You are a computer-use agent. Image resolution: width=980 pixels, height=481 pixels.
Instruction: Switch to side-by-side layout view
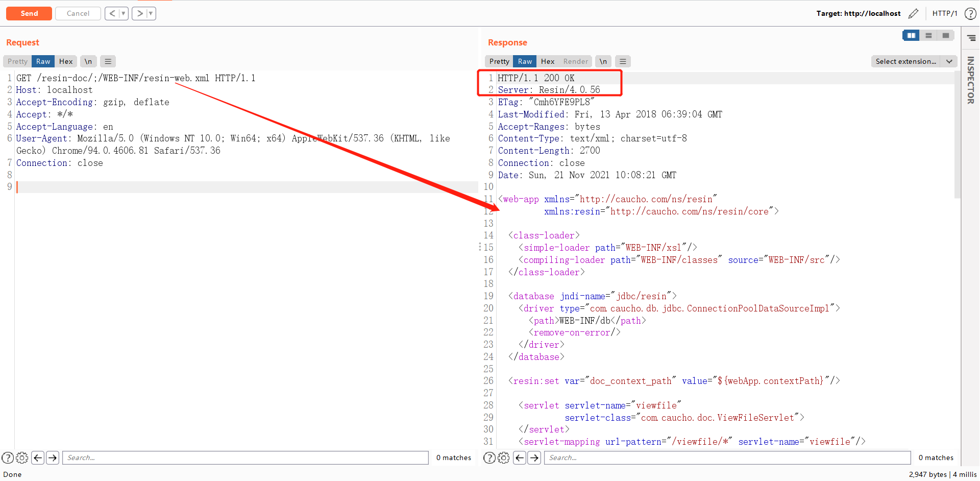[911, 35]
